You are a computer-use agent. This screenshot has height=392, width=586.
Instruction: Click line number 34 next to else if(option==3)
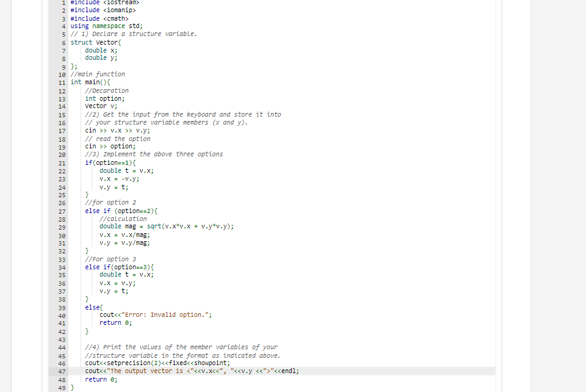(61, 267)
